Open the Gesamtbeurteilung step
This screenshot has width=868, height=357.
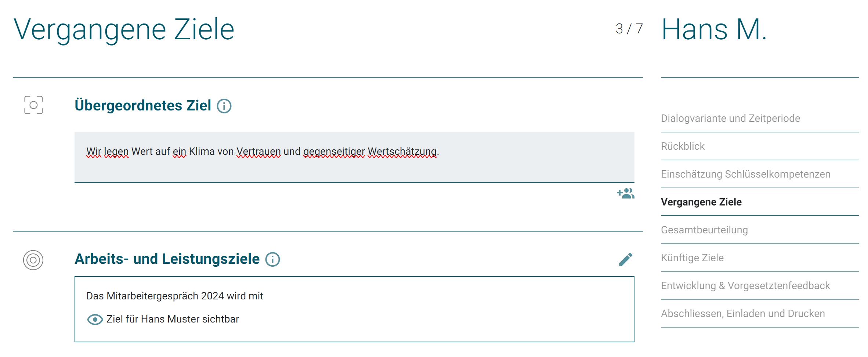tap(704, 230)
